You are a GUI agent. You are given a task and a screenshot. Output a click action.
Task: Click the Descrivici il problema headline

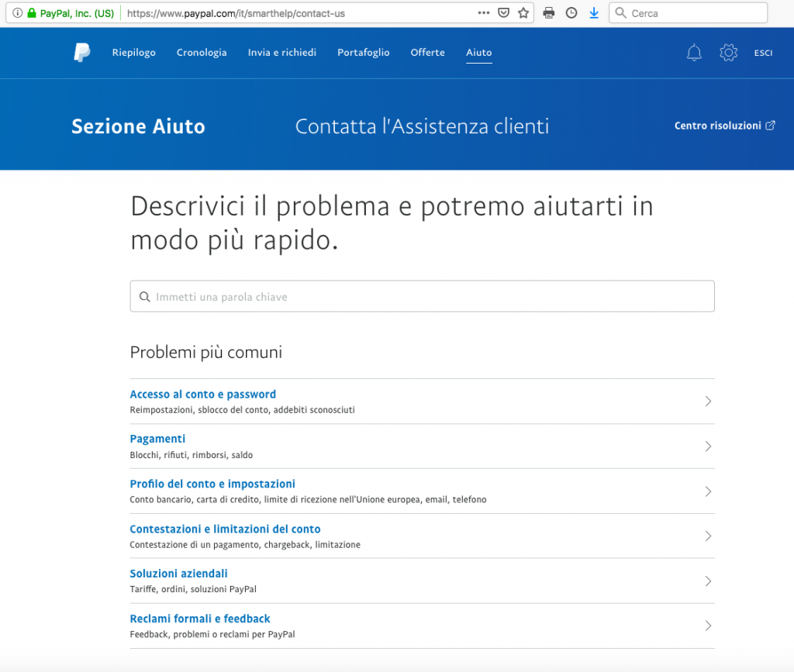click(392, 223)
